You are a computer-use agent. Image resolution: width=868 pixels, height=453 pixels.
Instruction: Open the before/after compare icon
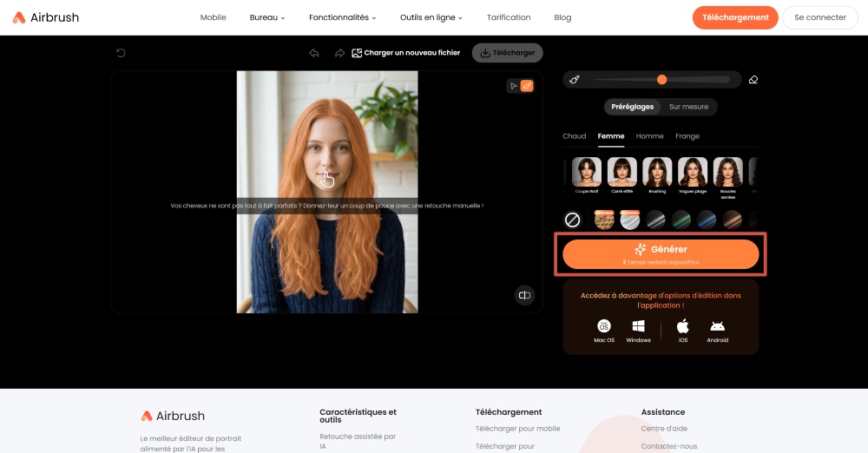pos(524,295)
